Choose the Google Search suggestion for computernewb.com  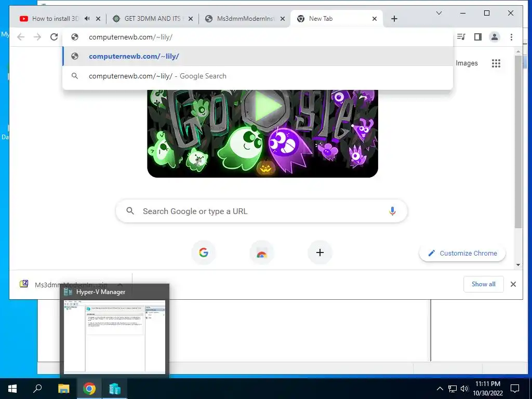(x=258, y=76)
